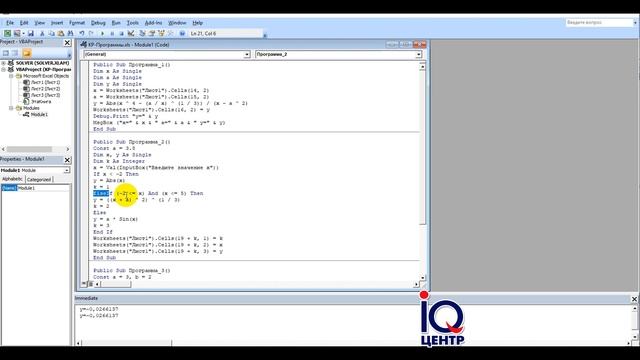Click the code line 'Public Sub Программа_3()'
Image resolution: width=640 pixels, height=360 pixels.
132,271
